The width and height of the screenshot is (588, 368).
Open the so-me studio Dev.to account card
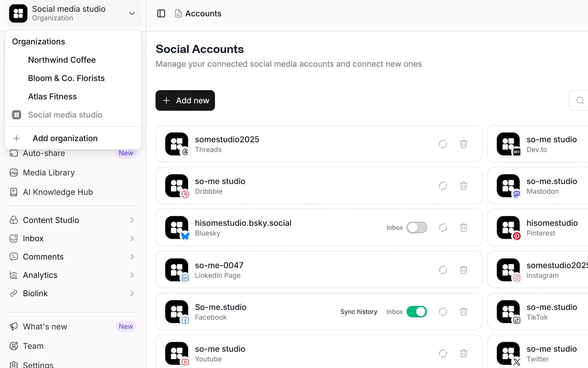538,144
